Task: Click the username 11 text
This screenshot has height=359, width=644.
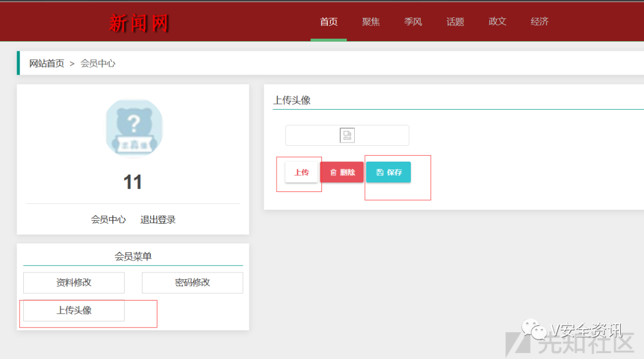Action: (x=132, y=182)
